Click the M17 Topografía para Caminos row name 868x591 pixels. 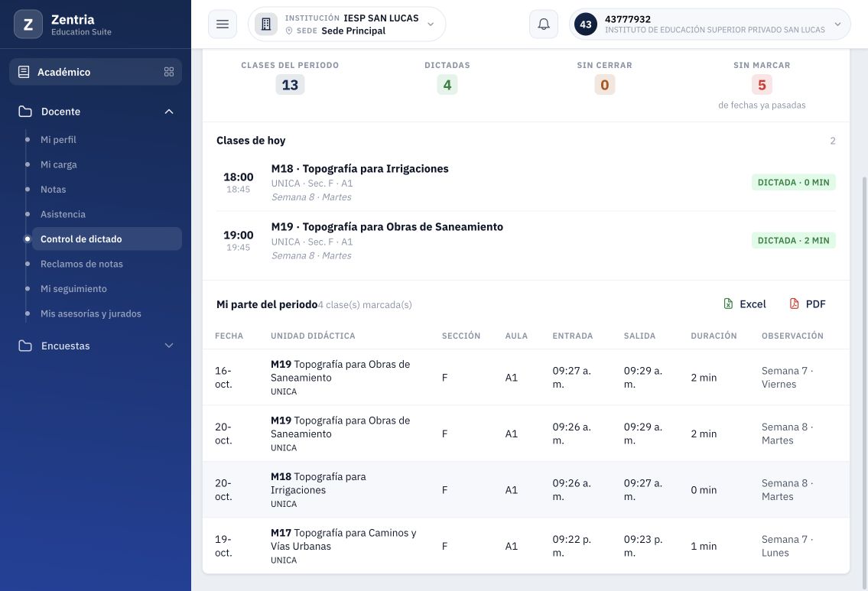(x=343, y=540)
